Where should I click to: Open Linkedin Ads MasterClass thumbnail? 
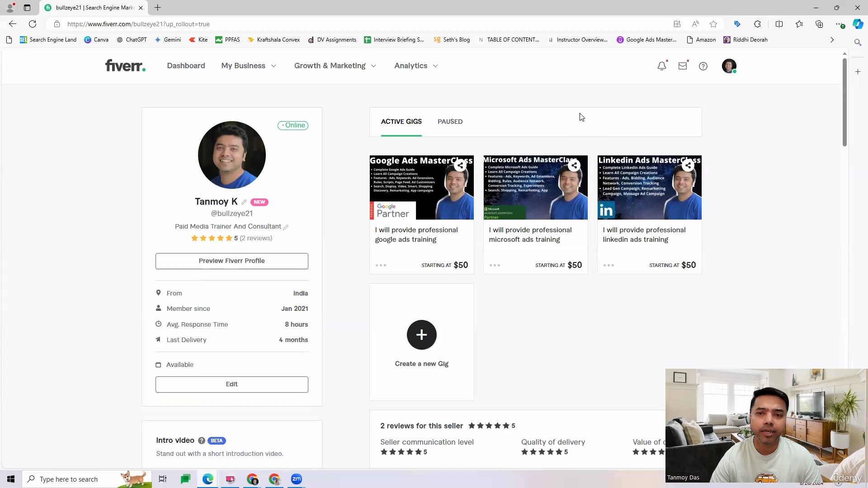point(649,188)
